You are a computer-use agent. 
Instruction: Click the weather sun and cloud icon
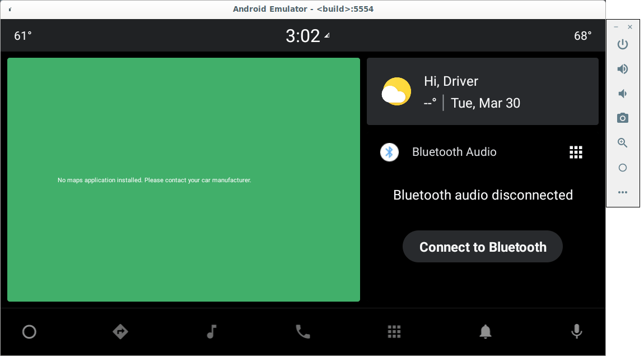tap(396, 91)
